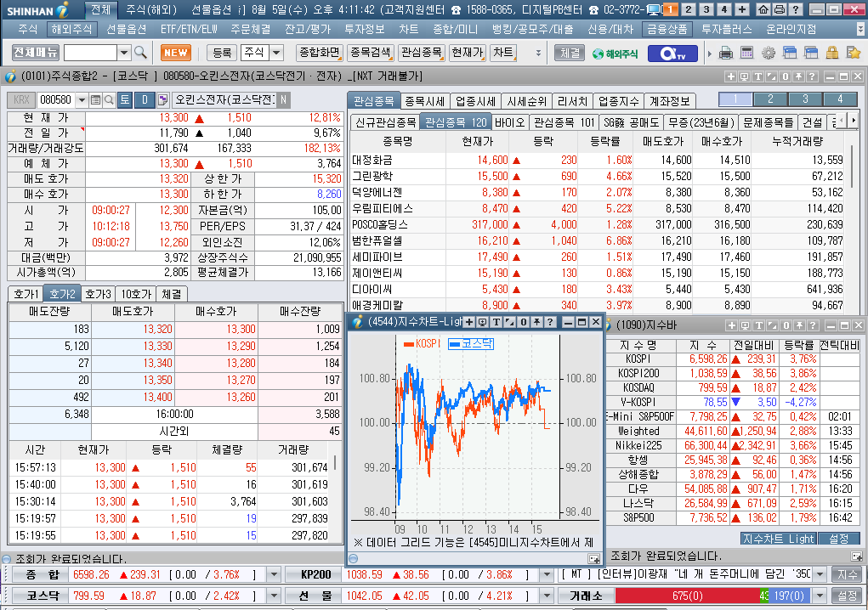Click the watchlist tabs right scroll arrow
Screen dimensions: 868x610
click(x=854, y=120)
